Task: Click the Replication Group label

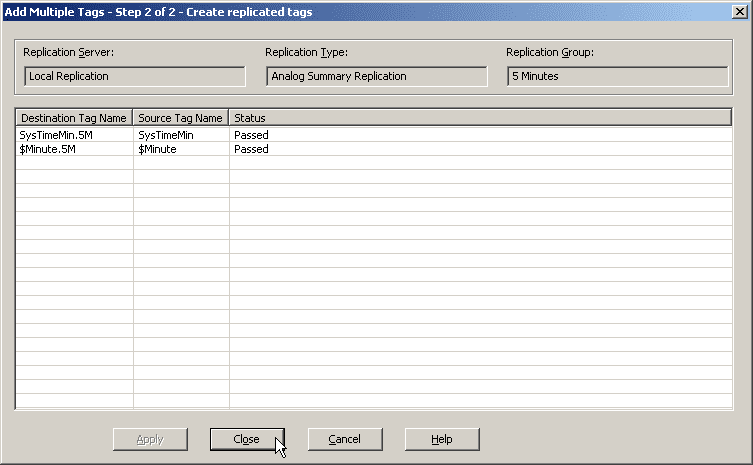Action: (x=550, y=52)
